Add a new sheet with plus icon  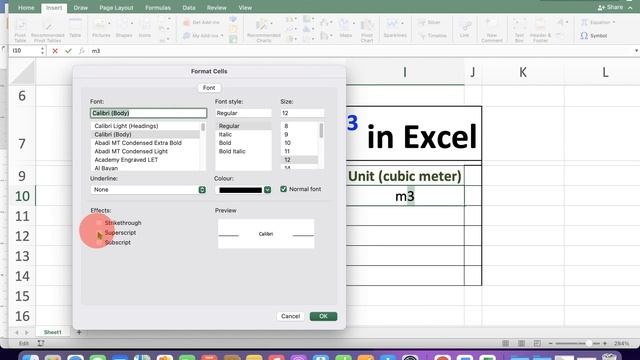click(x=79, y=332)
